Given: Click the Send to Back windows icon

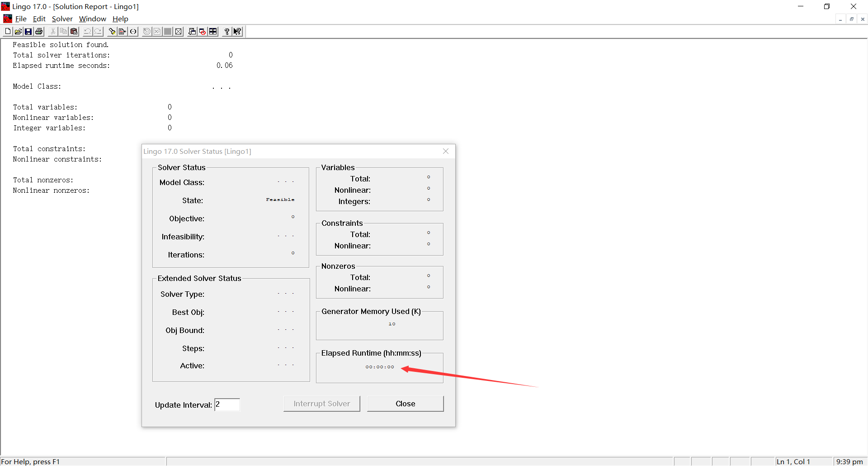Looking at the screenshot, I should pyautogui.click(x=192, y=31).
